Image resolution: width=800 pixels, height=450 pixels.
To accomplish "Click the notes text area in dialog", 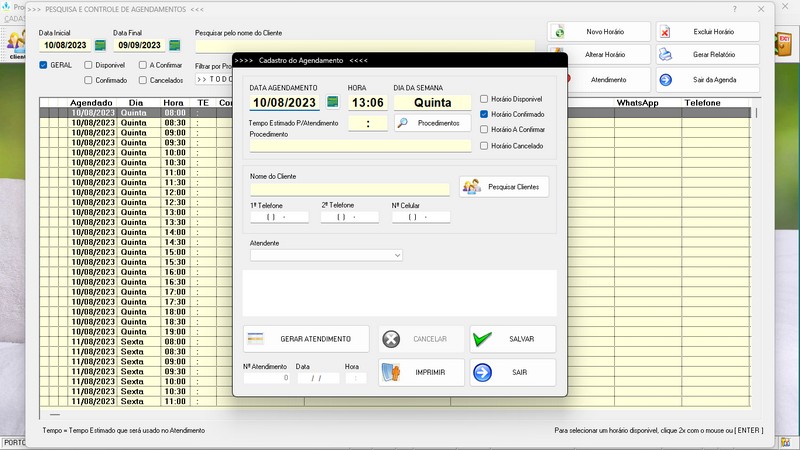I will [x=399, y=293].
